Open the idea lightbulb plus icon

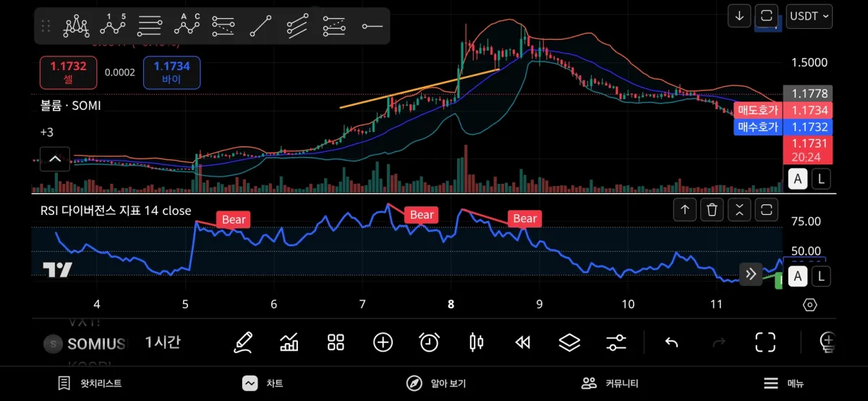[827, 342]
